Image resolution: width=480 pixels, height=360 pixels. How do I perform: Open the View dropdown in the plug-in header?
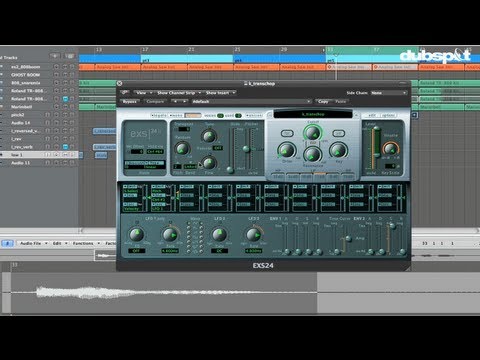(x=143, y=92)
